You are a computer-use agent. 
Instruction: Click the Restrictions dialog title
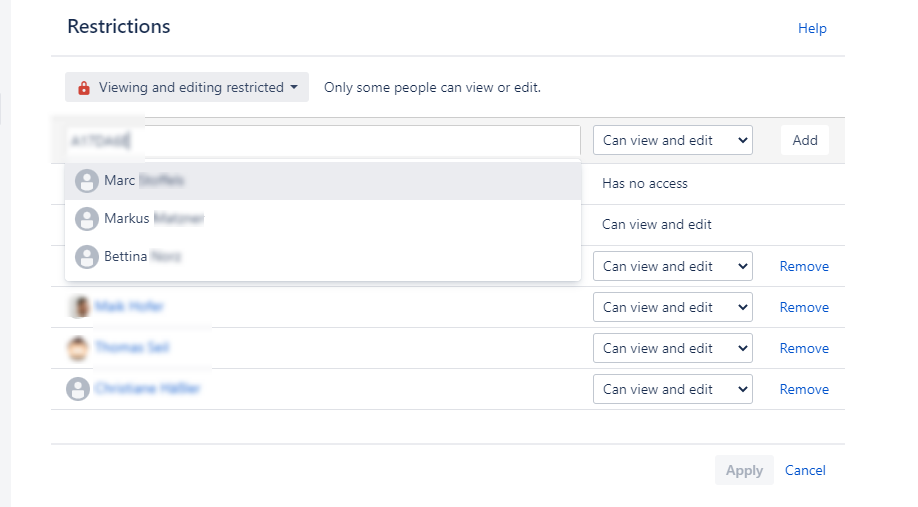pos(119,26)
